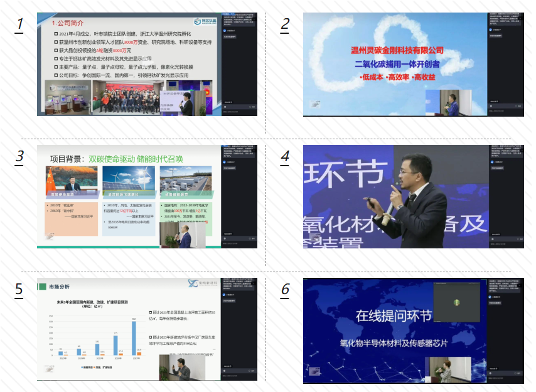
Task: Select the presenter video on 市场分析 slide
Action: (x=182, y=368)
